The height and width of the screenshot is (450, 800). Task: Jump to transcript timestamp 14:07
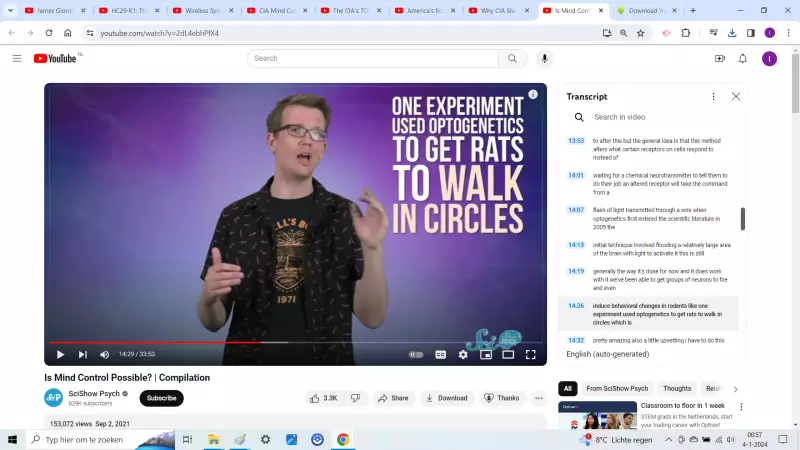click(x=576, y=210)
